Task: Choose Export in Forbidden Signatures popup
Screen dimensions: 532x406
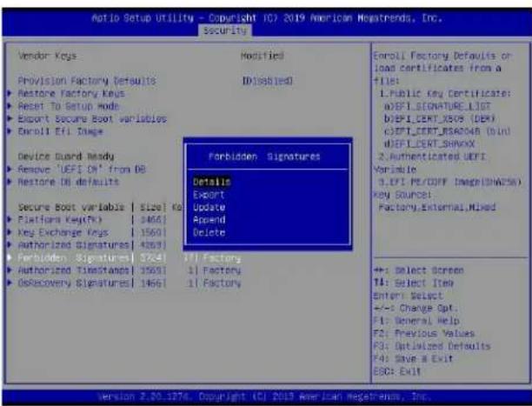Action: coord(209,195)
